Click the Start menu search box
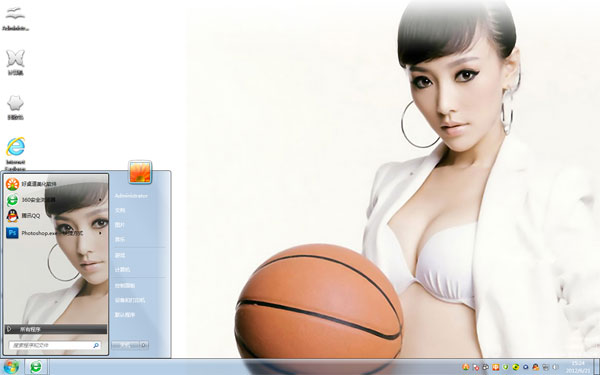Viewport: 600px width, 375px height. (55, 345)
